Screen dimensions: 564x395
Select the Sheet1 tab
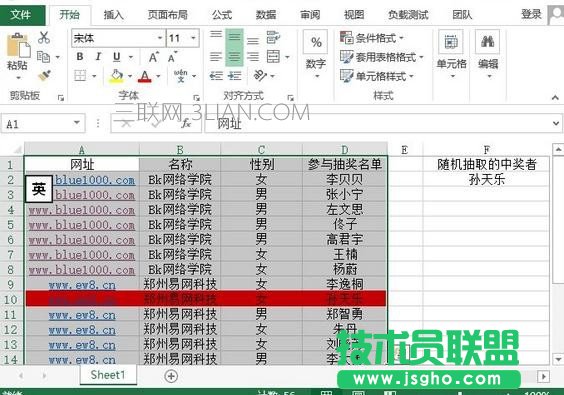coord(108,375)
